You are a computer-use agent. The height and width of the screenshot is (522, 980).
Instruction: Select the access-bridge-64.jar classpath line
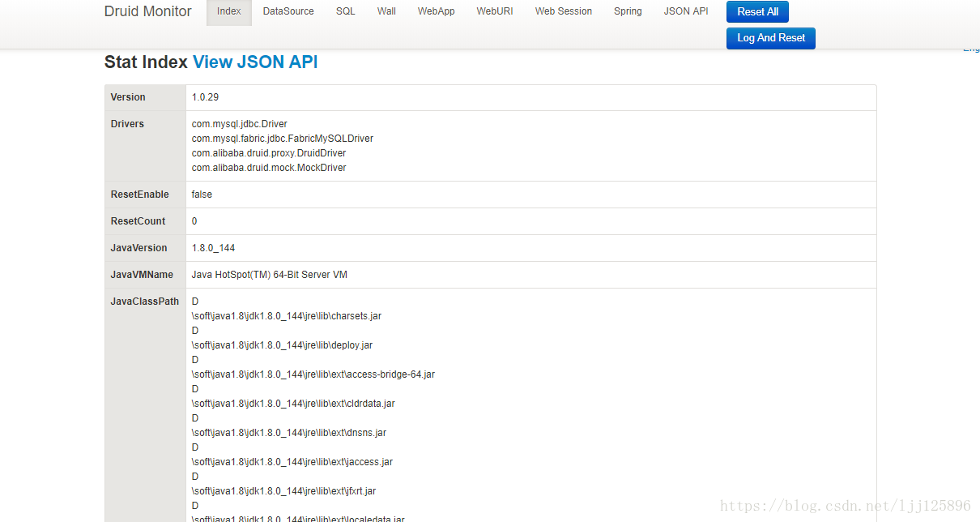coord(313,374)
